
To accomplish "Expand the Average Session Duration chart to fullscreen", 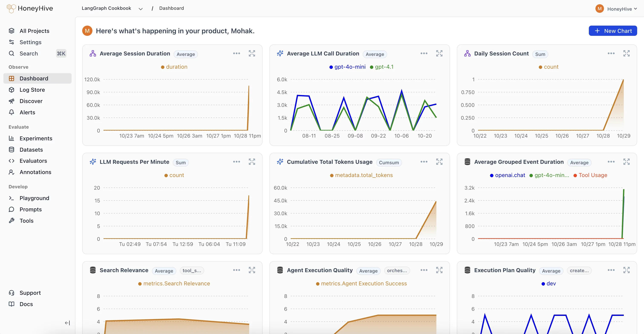I will [252, 53].
